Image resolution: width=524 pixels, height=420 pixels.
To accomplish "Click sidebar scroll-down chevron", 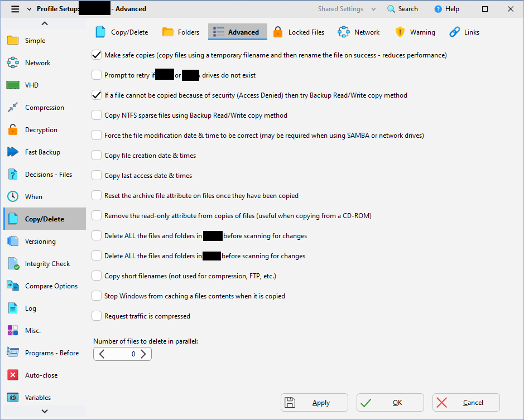I will pos(45,411).
